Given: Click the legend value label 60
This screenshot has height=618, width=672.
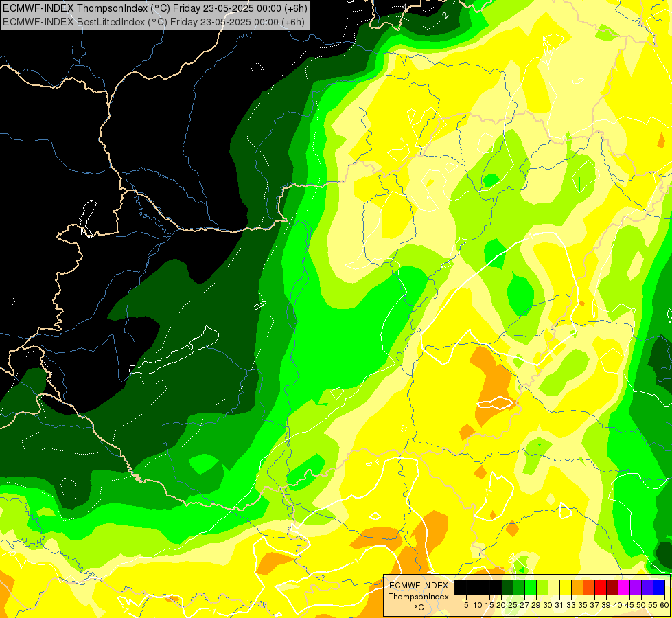Looking at the screenshot, I should coord(664,605).
